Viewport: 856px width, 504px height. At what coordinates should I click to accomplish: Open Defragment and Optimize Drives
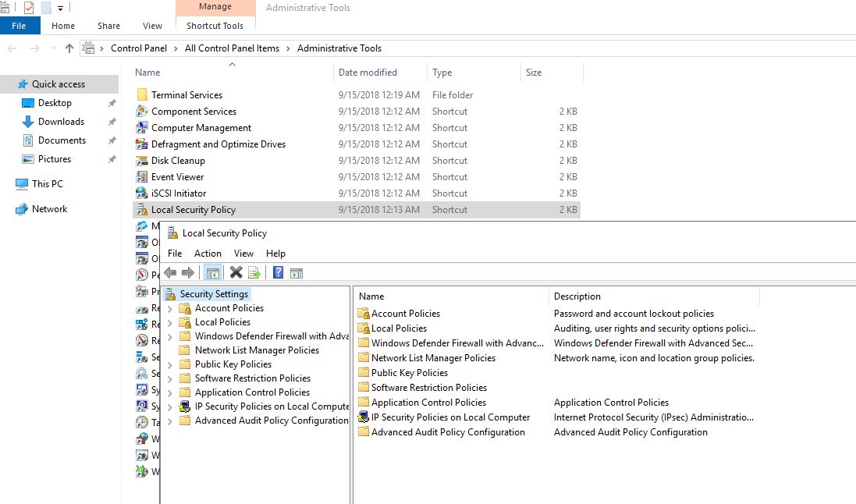(x=218, y=144)
